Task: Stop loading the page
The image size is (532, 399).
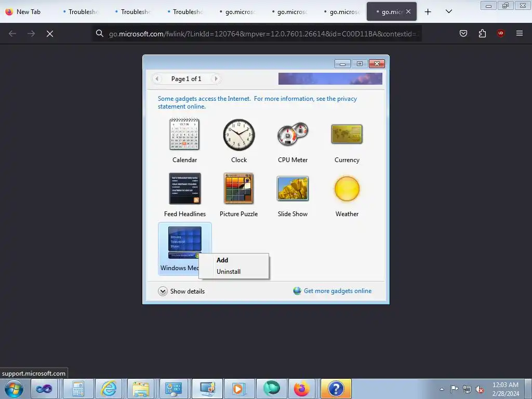Action: 50,34
